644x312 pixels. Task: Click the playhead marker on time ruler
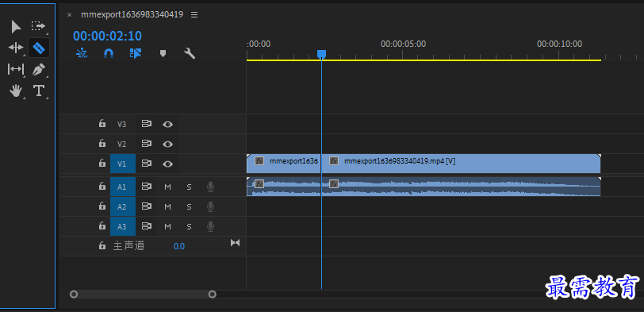click(321, 54)
